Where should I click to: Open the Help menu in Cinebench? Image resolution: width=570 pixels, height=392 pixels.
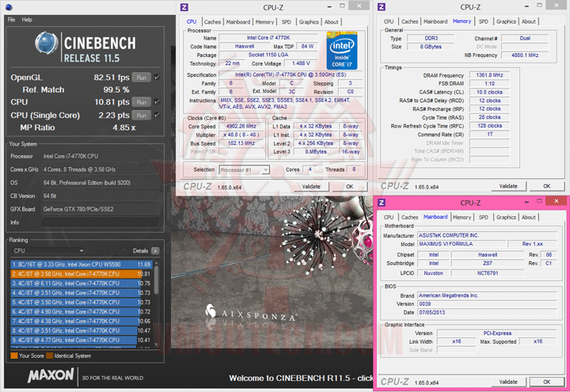(x=27, y=20)
